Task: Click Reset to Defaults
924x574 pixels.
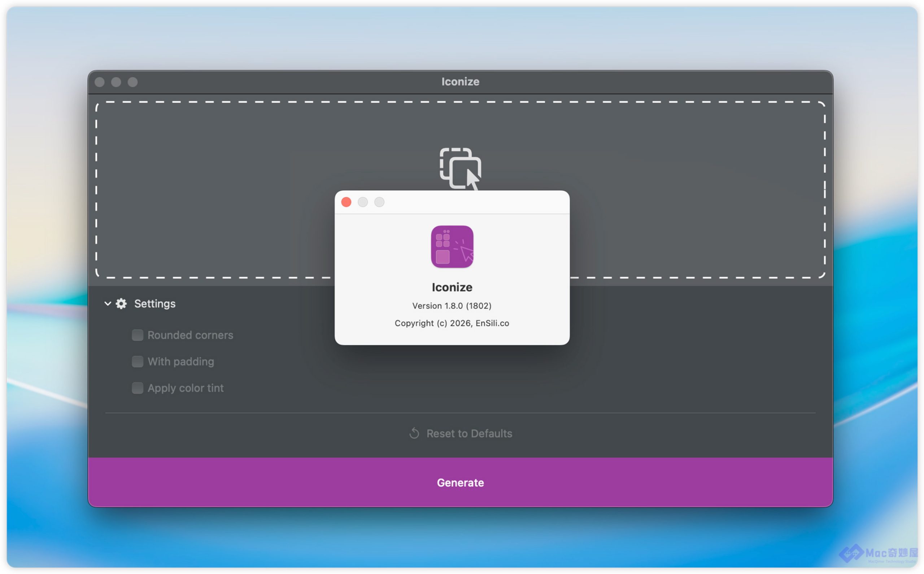Action: [x=469, y=433]
